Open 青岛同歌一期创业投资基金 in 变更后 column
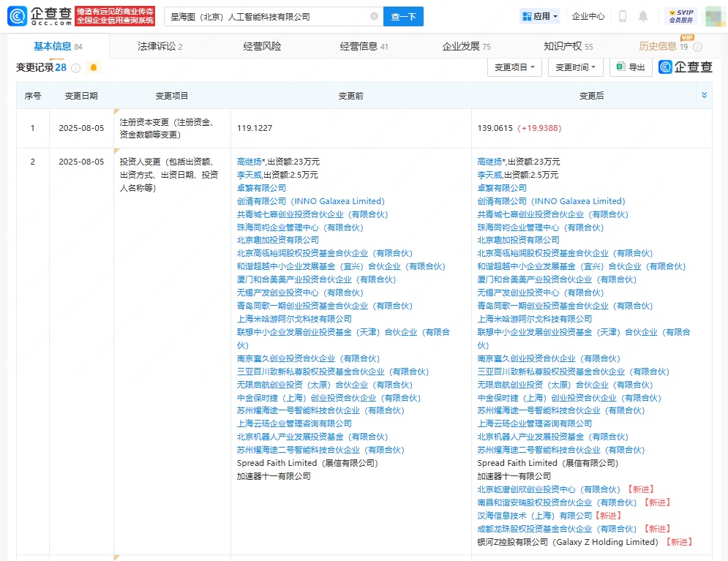This screenshot has height=561, width=728. [x=565, y=306]
